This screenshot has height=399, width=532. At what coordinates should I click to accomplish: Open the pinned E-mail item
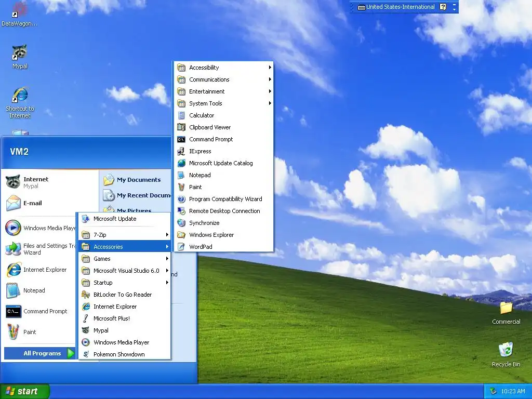point(50,203)
